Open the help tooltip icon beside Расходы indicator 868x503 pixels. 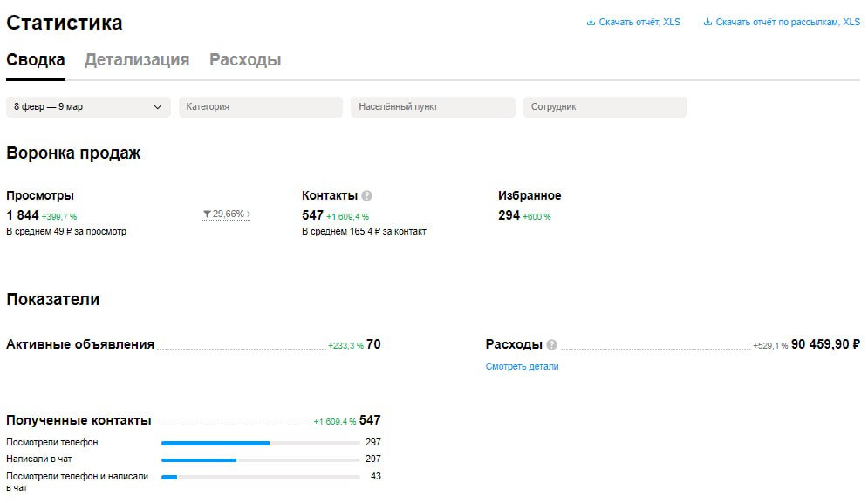[x=552, y=345]
